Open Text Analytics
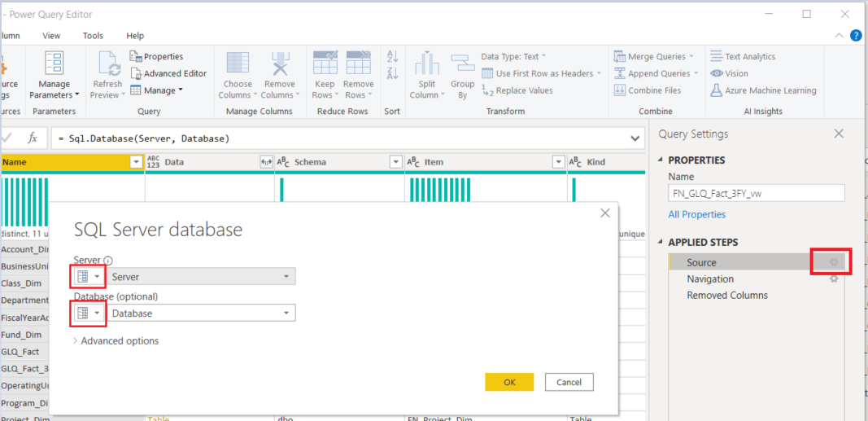Image resolution: width=868 pixels, height=421 pixels. click(743, 56)
